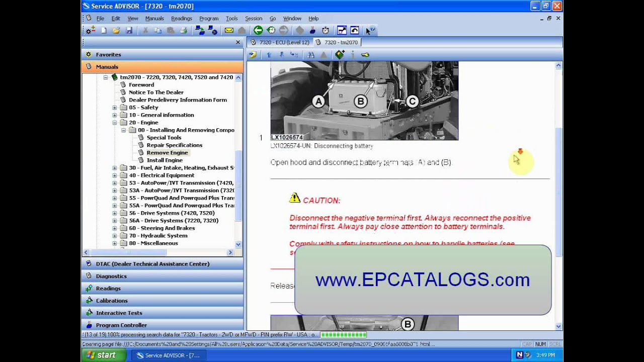Open the Diagnostics panel
This screenshot has height=362, width=644.
tap(162, 276)
